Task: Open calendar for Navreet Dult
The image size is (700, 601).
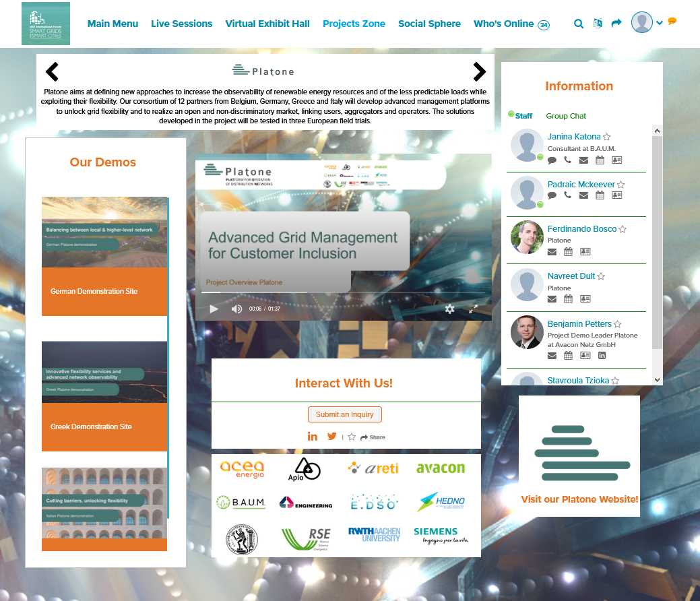Action: tap(568, 298)
